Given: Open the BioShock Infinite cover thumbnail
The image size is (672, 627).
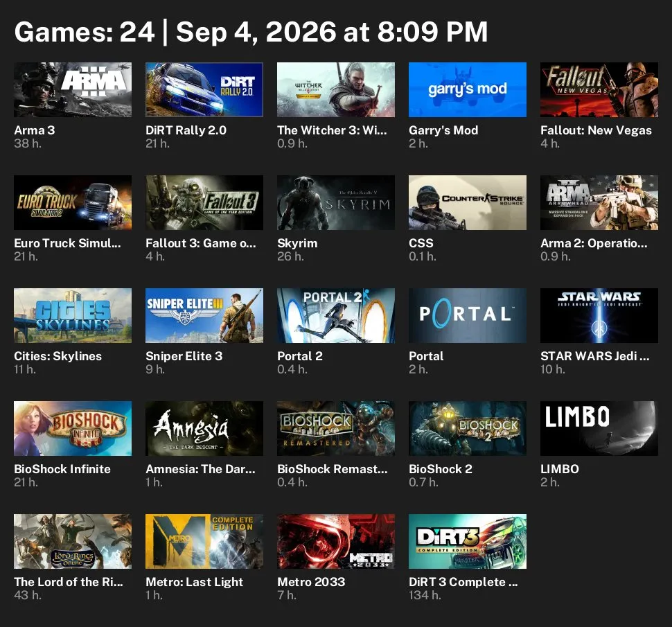Looking at the screenshot, I should pyautogui.click(x=73, y=429).
